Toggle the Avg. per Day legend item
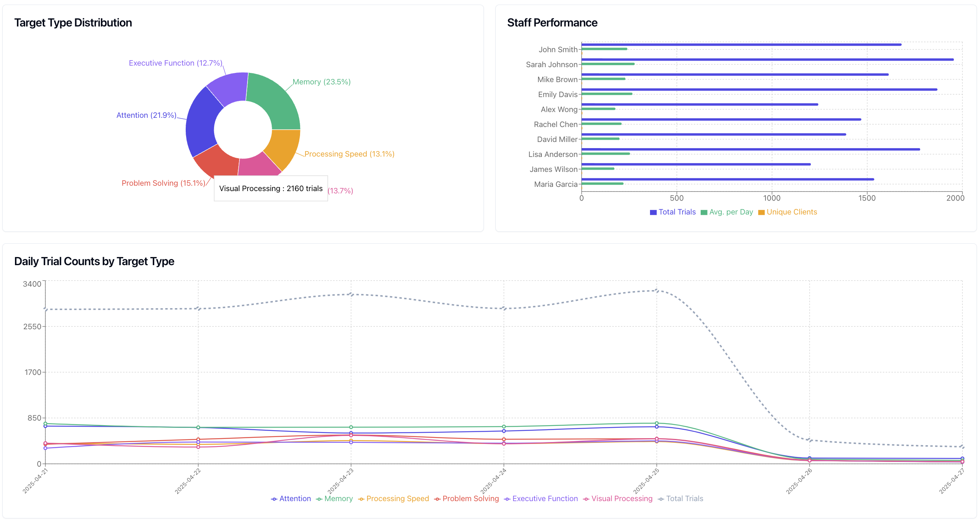The image size is (980, 523). pos(726,212)
